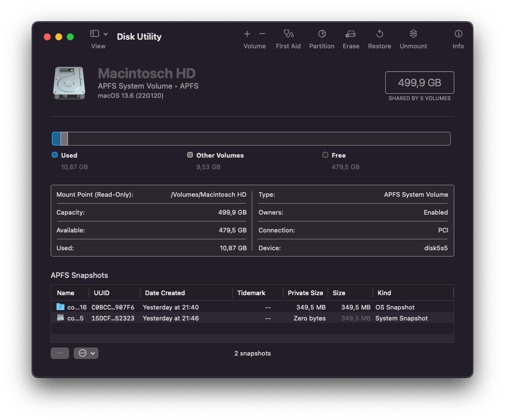Zoom the window with the green button

click(x=70, y=37)
